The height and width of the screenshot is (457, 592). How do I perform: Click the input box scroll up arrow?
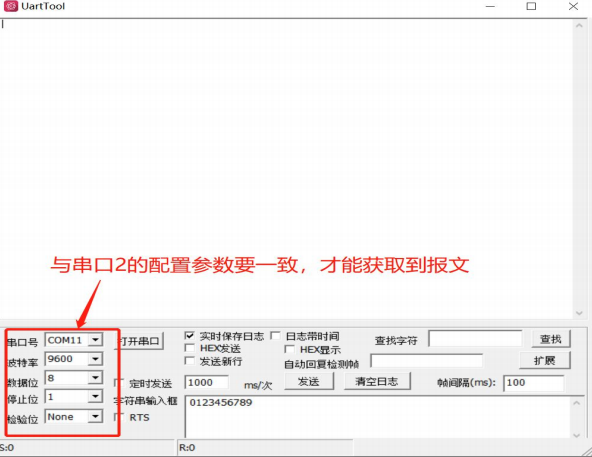coord(577,403)
